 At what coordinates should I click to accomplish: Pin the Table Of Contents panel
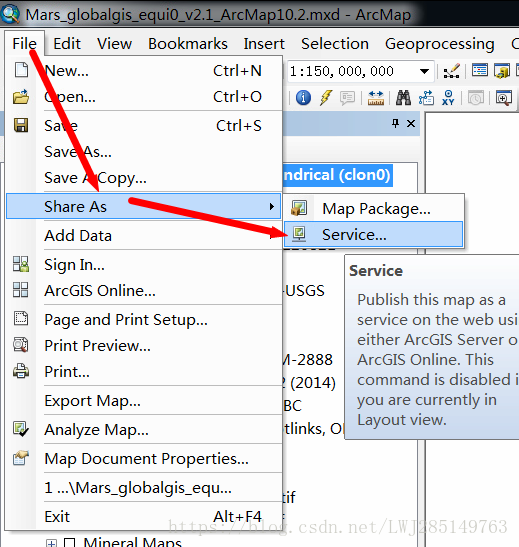point(395,123)
